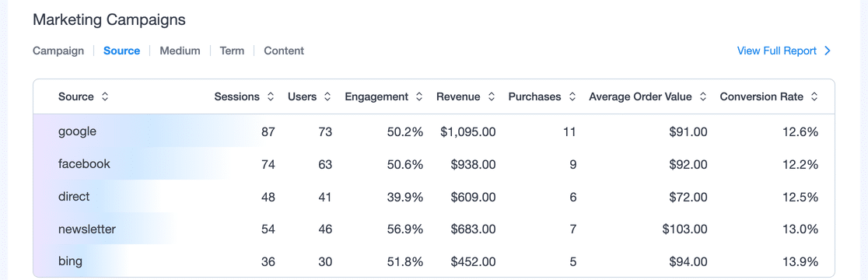
Task: Click facebook's average order value $92.00
Action: pyautogui.click(x=688, y=164)
